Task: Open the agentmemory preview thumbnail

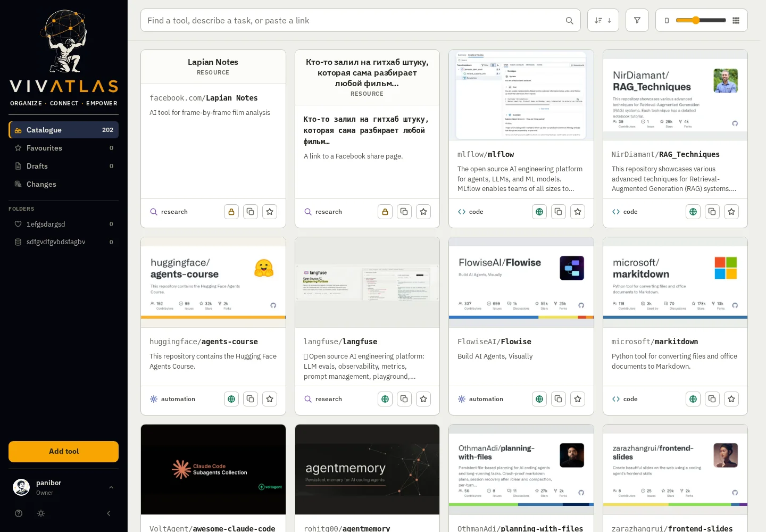Action: point(368,469)
